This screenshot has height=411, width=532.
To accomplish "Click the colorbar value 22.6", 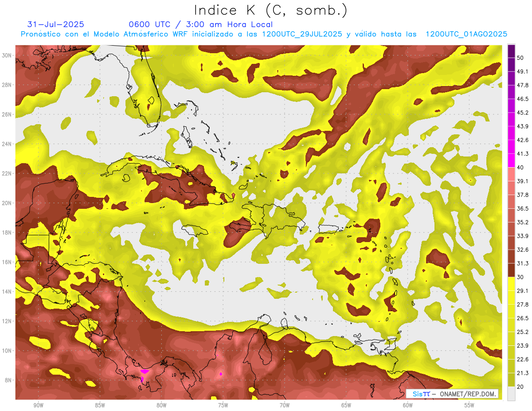I will coord(523,360).
